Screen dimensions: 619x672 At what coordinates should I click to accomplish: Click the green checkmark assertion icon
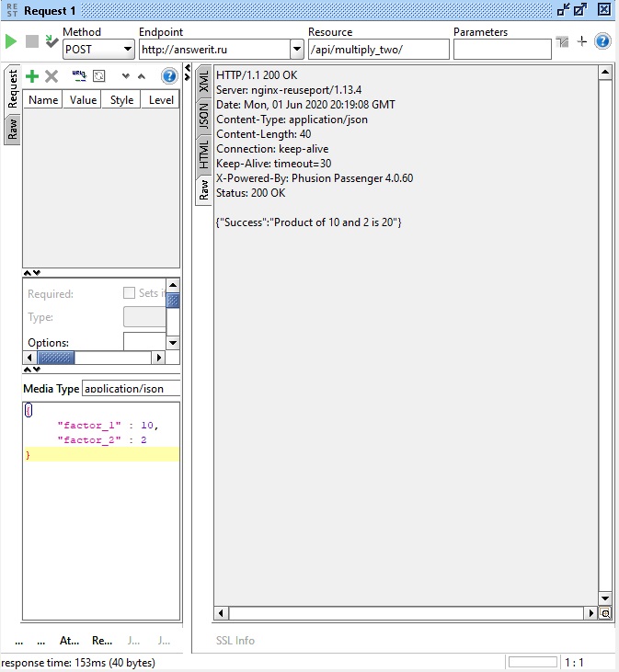52,41
